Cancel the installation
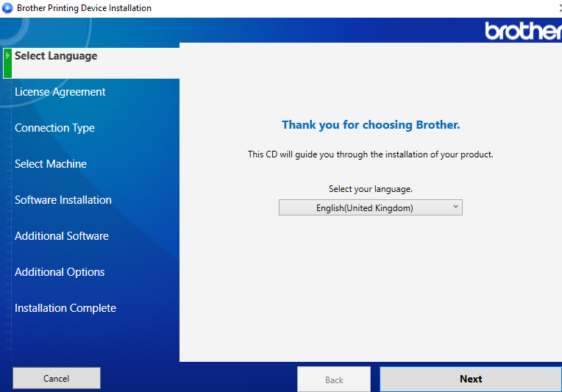 (x=57, y=378)
